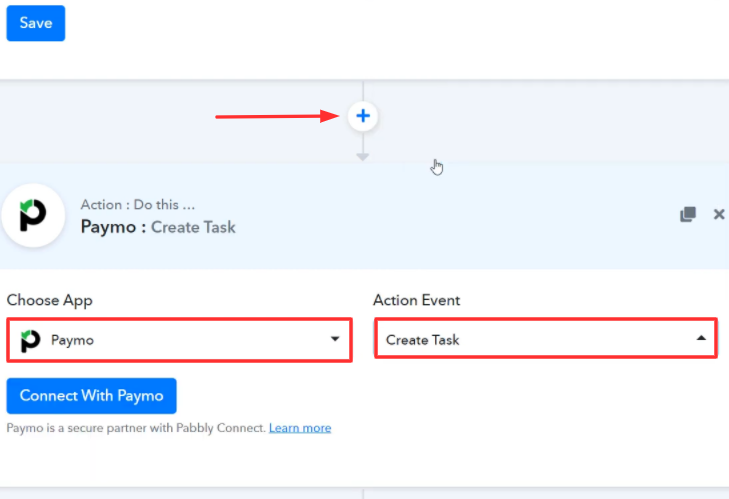Click the arrow in the Choose App dropdown
The image size is (729, 499).
coord(335,339)
